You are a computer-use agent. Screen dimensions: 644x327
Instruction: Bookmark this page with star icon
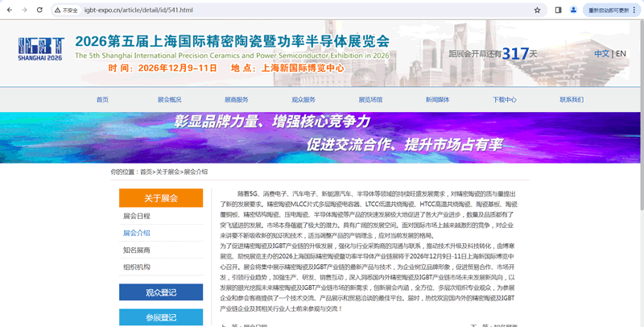(x=537, y=10)
